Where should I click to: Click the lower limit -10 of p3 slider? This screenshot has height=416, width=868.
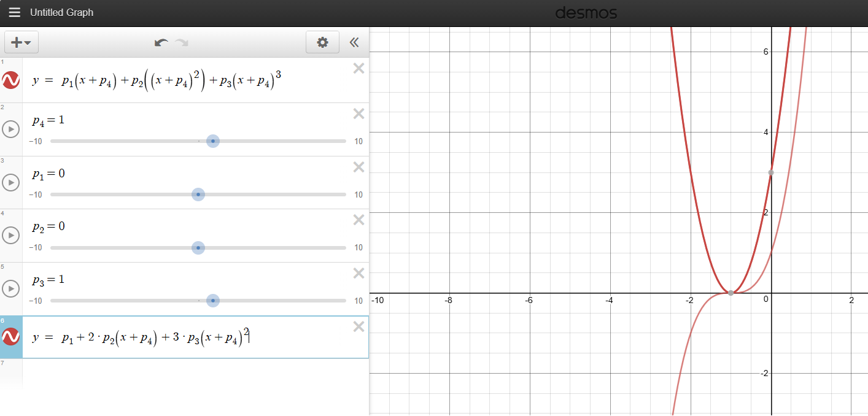click(x=36, y=301)
